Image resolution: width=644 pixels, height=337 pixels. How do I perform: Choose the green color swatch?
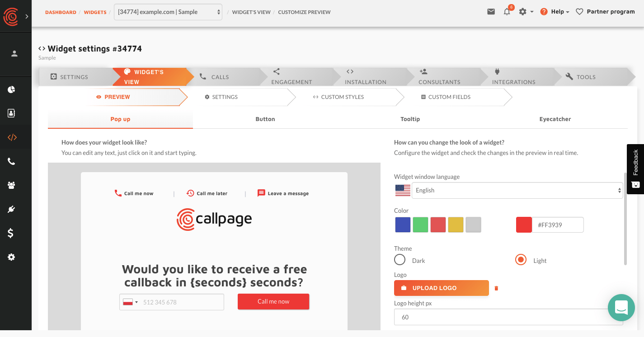pos(420,225)
